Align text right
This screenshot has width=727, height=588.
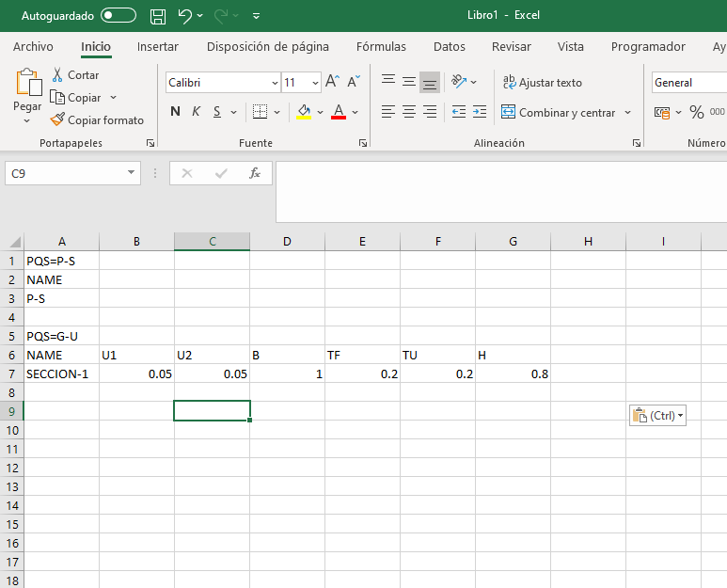click(430, 112)
